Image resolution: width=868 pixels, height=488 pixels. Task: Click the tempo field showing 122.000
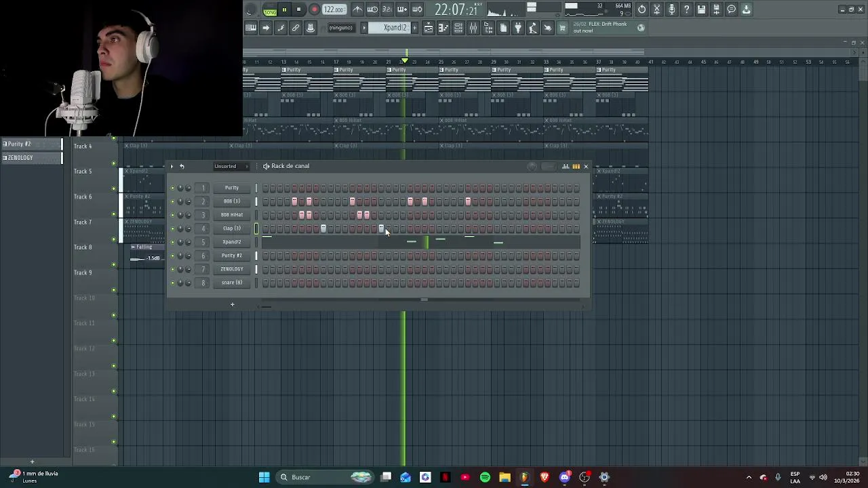coord(334,9)
